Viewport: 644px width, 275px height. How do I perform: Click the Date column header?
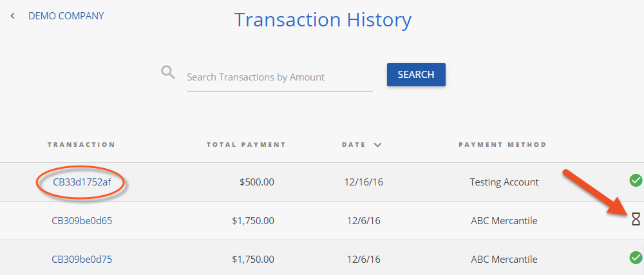click(354, 145)
